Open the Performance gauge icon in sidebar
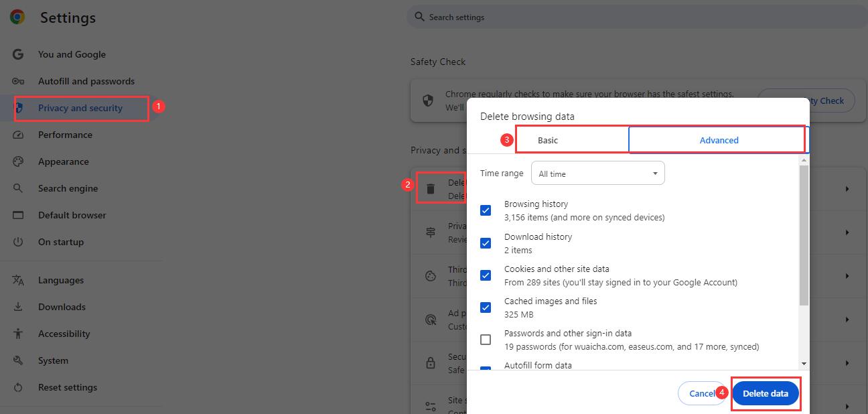The image size is (868, 414). [x=18, y=135]
